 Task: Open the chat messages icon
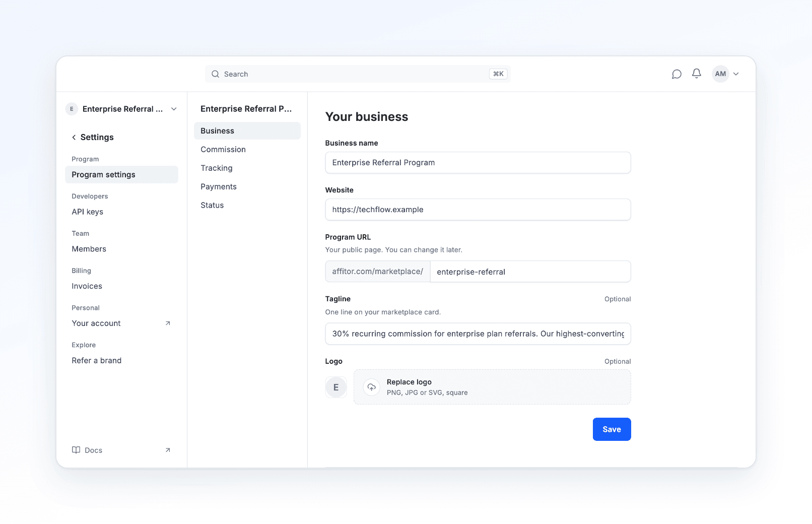[x=676, y=74]
